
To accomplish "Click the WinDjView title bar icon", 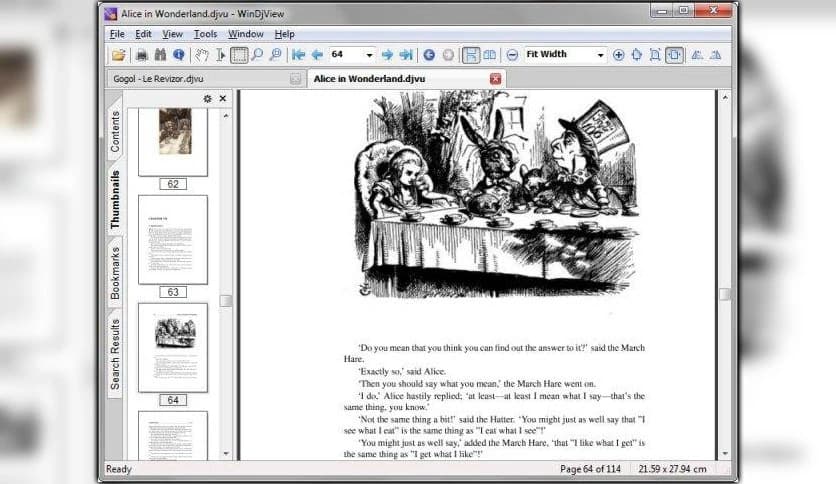I will click(x=111, y=14).
